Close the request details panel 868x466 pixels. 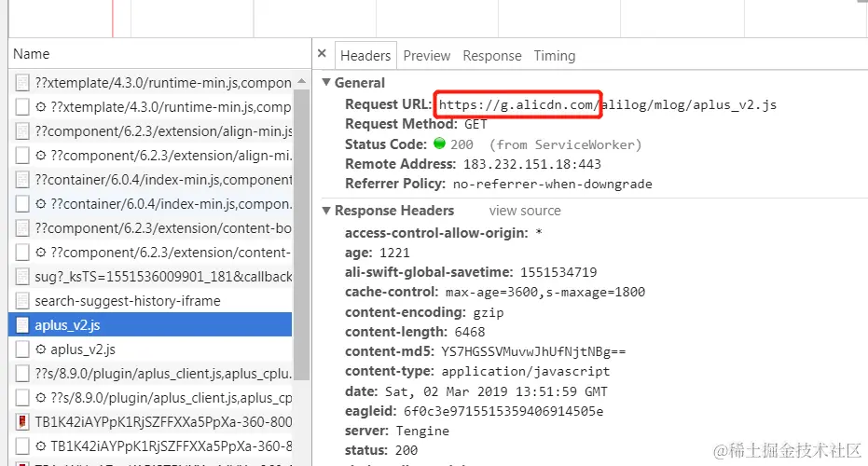pos(322,54)
